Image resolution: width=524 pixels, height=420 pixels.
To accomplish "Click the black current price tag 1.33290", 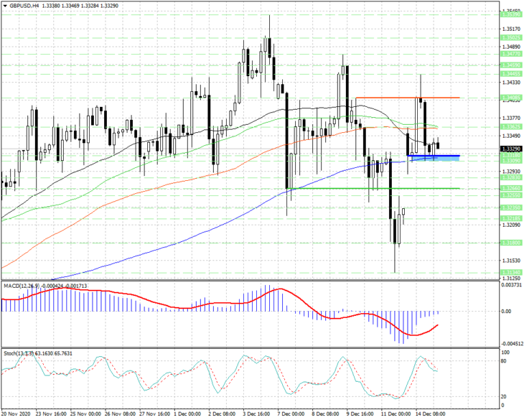I will [511, 149].
